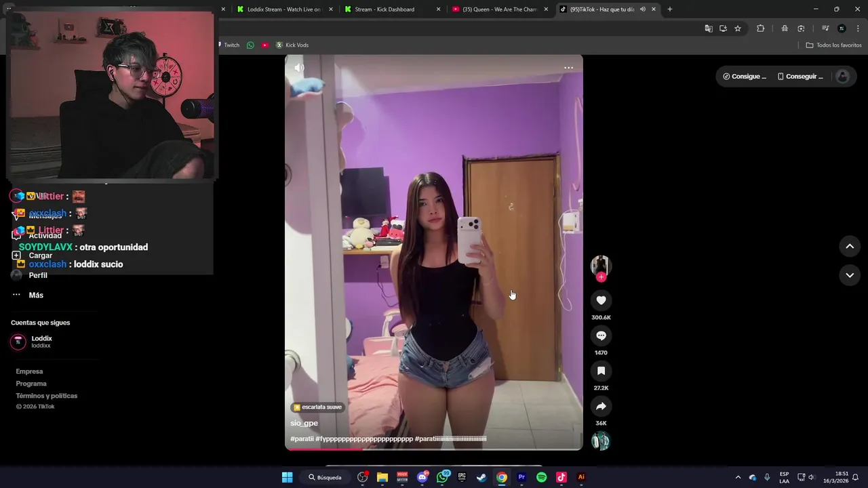868x488 pixels.
Task: Follow sio_gpe using the red plus badge
Action: tap(601, 277)
